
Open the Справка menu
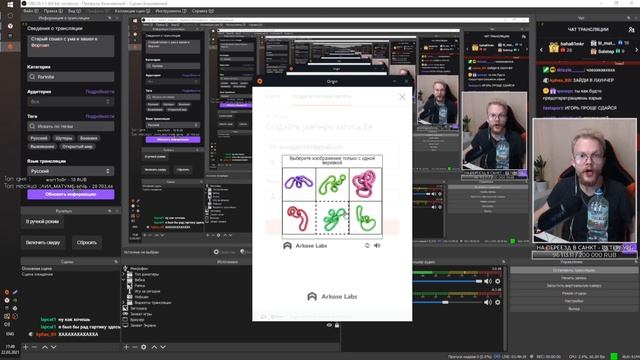[x=202, y=11]
